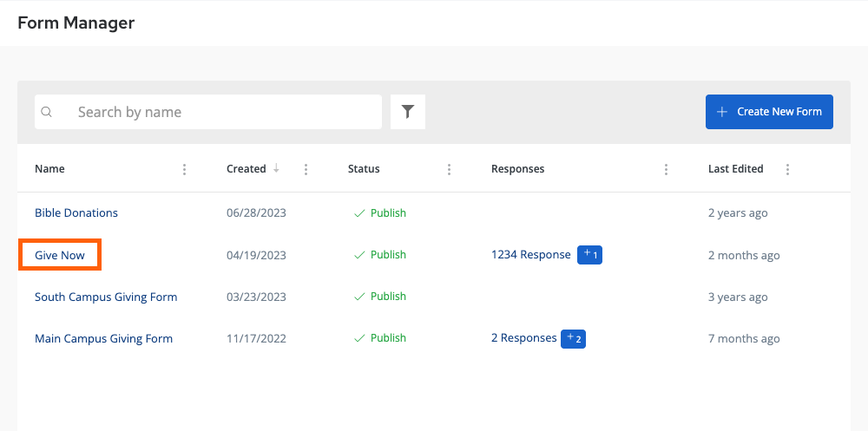
Task: View the 1234 Response link
Action: tap(531, 255)
